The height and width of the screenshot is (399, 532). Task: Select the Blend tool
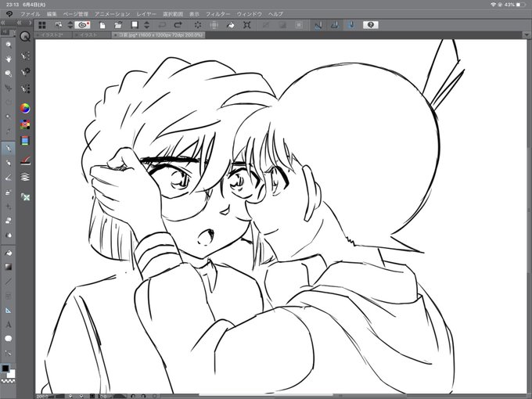pos(8,235)
